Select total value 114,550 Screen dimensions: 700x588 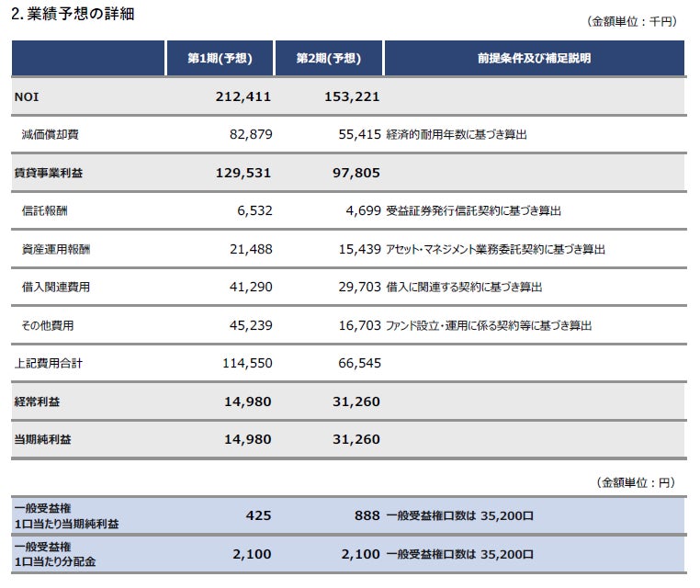247,364
